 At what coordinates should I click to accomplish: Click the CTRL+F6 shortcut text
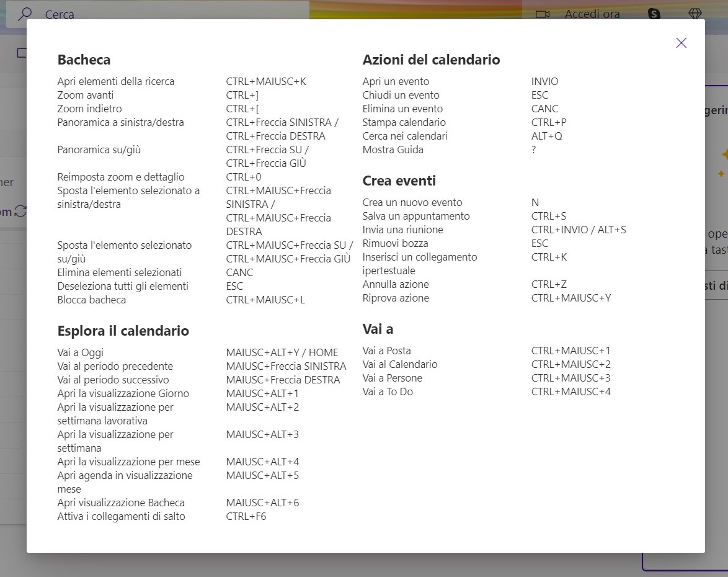point(246,516)
